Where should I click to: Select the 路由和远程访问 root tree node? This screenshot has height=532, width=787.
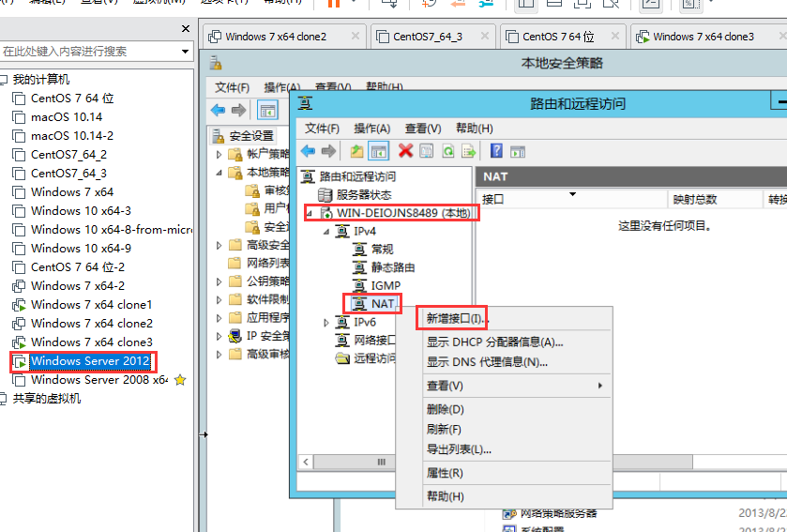click(357, 176)
